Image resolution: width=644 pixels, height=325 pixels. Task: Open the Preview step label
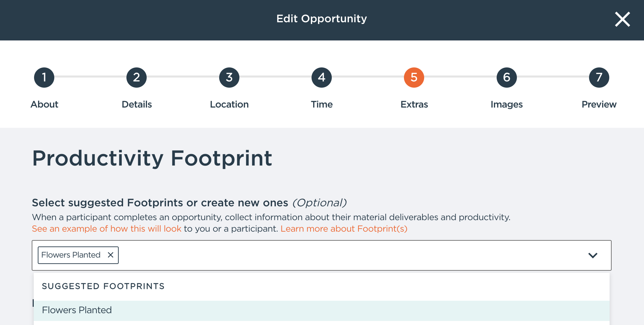point(599,105)
